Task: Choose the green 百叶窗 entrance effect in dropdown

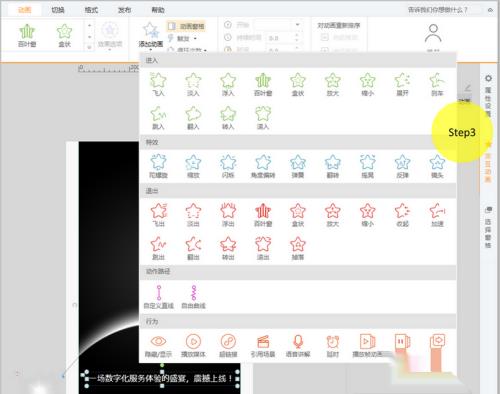Action: 263,84
